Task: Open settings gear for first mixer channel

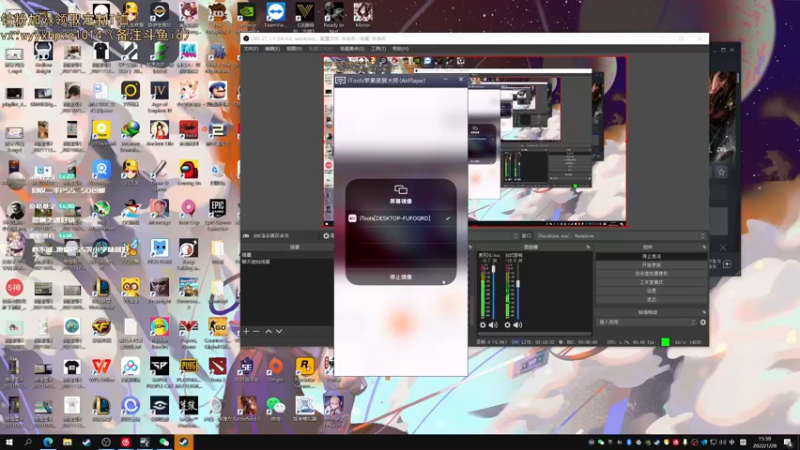Action: click(483, 324)
